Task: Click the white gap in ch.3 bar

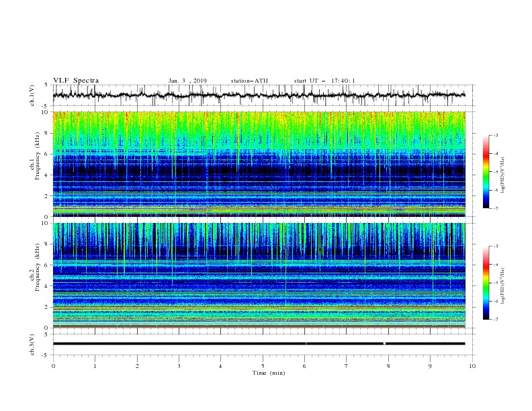Action: (384, 344)
